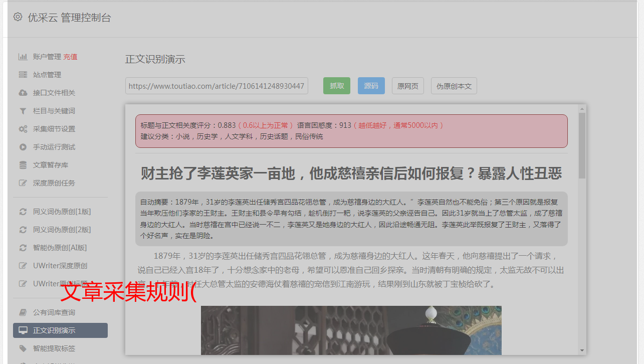Image resolution: width=644 pixels, height=364 pixels.
Task: Click the gear icon beside 优采云 管理控制台
Action: click(18, 17)
